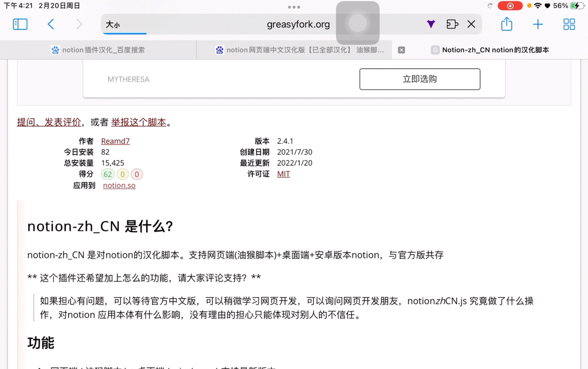Stop page loading with X icon
Viewport: 588px width, 369px height.
(x=471, y=24)
